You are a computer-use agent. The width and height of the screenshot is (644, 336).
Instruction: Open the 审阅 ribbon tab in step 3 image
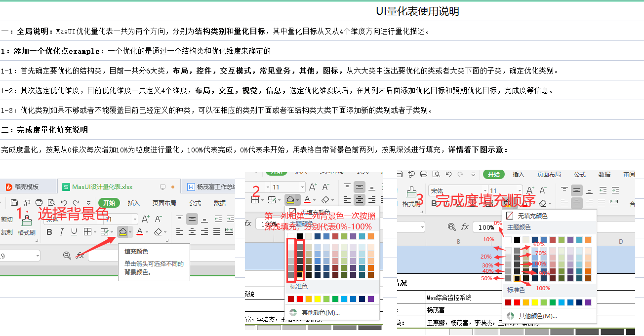(x=629, y=175)
